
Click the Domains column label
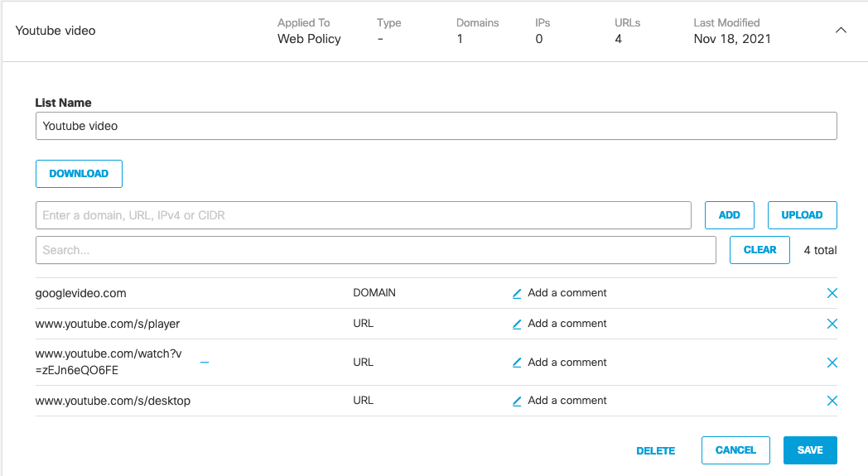tap(477, 22)
